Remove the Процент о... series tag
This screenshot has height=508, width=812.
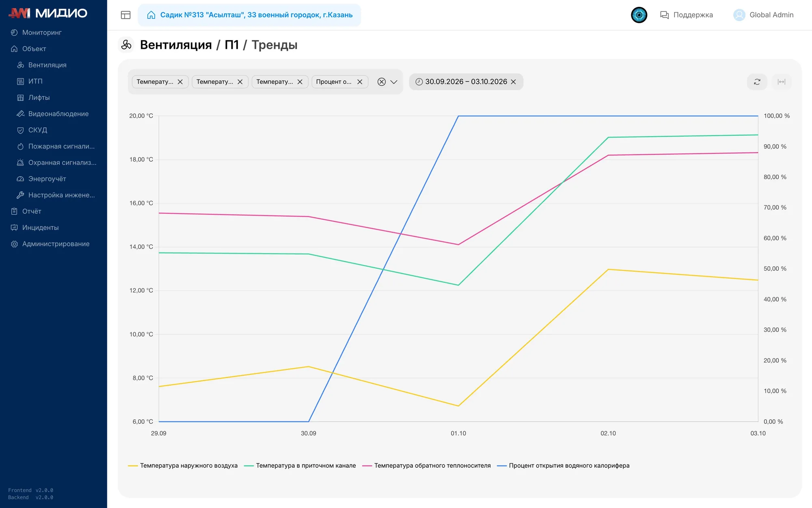(x=360, y=82)
